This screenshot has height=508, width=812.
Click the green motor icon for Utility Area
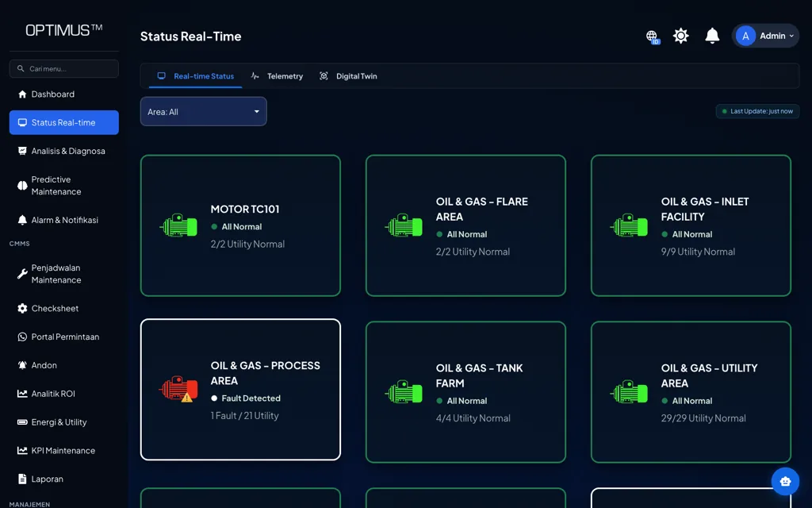click(x=629, y=392)
